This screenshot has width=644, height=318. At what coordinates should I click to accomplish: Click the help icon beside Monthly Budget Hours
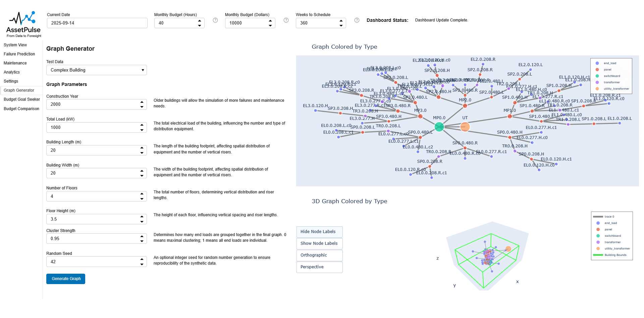[215, 20]
